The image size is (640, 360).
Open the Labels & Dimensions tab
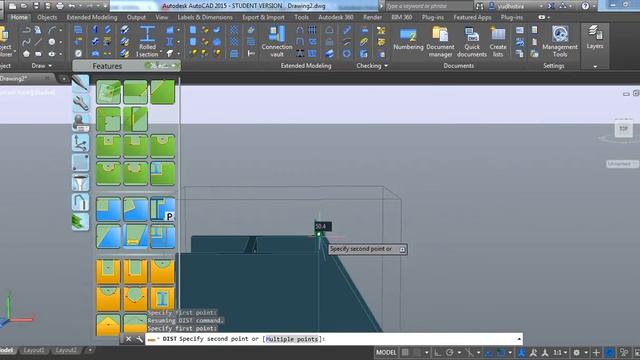[205, 17]
